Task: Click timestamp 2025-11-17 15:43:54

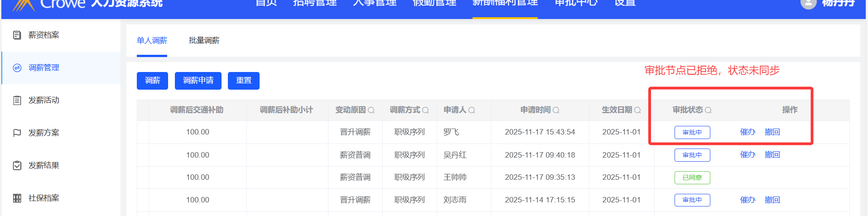Action: tap(540, 132)
